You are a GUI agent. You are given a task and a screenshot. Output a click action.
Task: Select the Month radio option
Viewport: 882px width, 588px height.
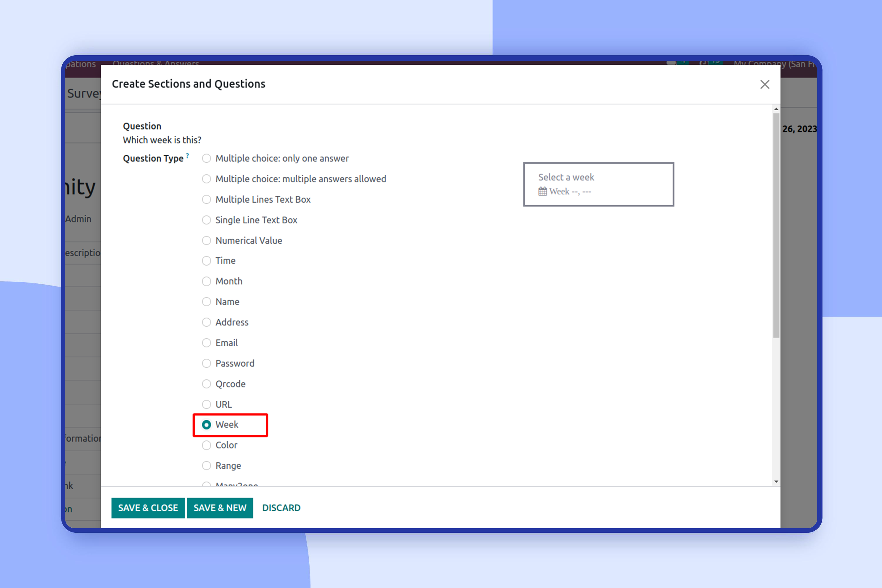207,281
